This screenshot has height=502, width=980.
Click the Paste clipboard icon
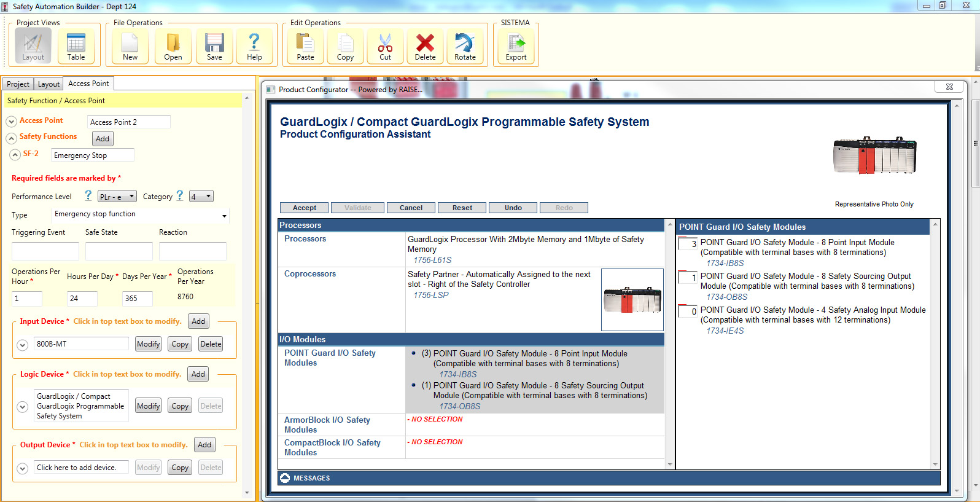click(x=305, y=45)
